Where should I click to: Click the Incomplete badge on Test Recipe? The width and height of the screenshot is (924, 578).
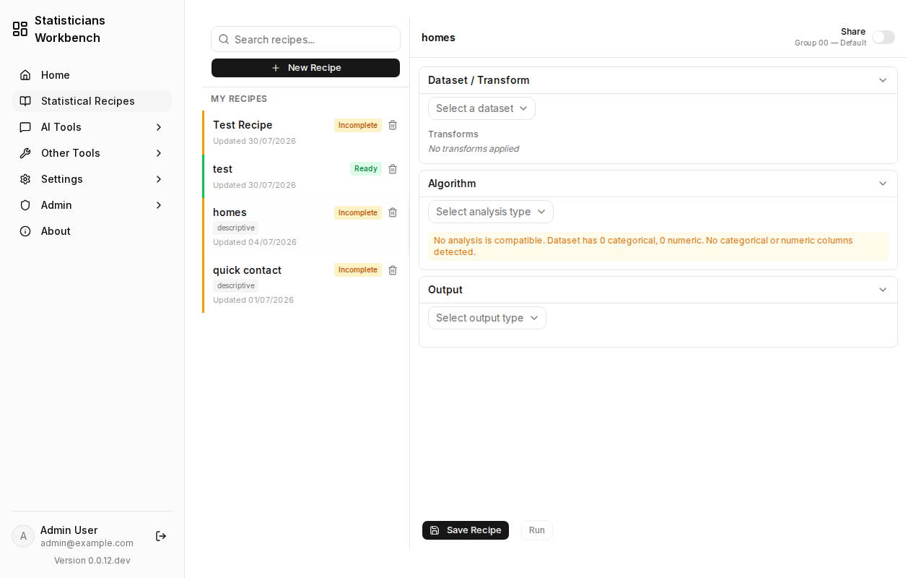(358, 126)
